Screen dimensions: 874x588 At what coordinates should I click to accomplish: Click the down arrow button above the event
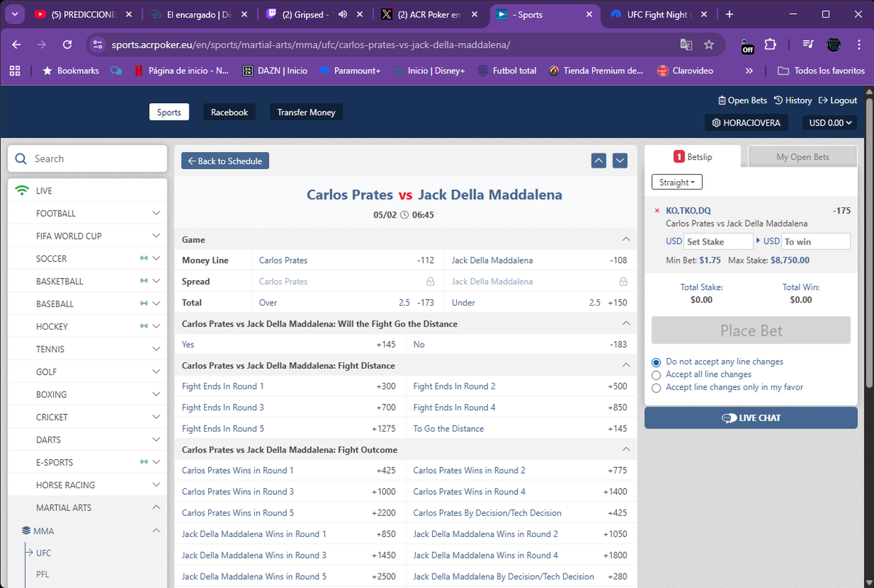pyautogui.click(x=620, y=161)
